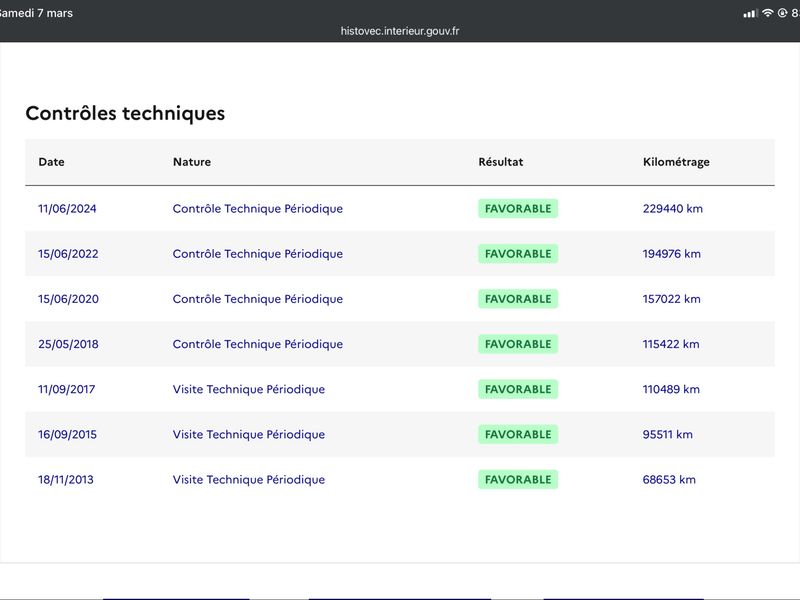Image resolution: width=800 pixels, height=600 pixels.
Task: Select the 'Contrôles techniques' section heading
Action: tap(125, 113)
